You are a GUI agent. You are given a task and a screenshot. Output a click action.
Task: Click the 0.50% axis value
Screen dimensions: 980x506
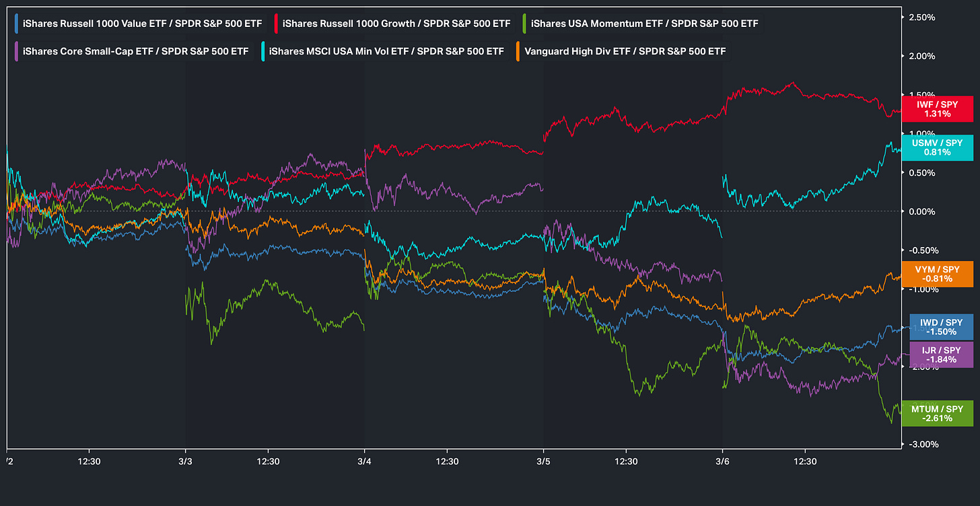(x=921, y=172)
